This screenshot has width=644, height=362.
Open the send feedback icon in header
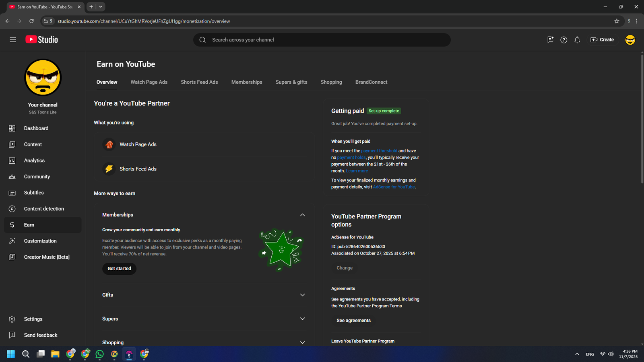[550, 40]
